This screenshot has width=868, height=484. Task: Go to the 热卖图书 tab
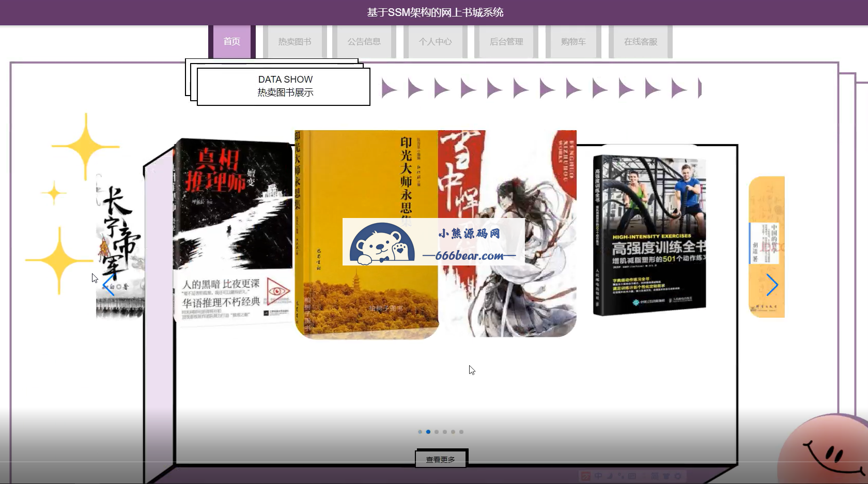click(295, 41)
